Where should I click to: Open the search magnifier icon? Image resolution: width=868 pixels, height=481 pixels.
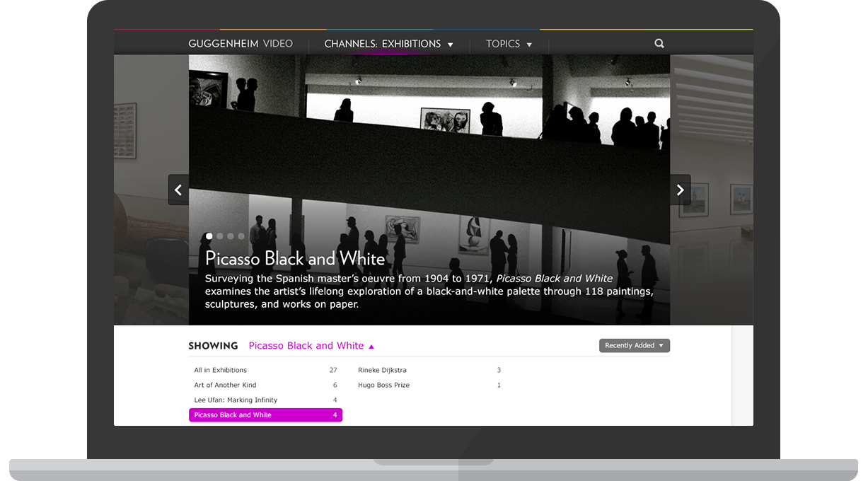(x=659, y=43)
